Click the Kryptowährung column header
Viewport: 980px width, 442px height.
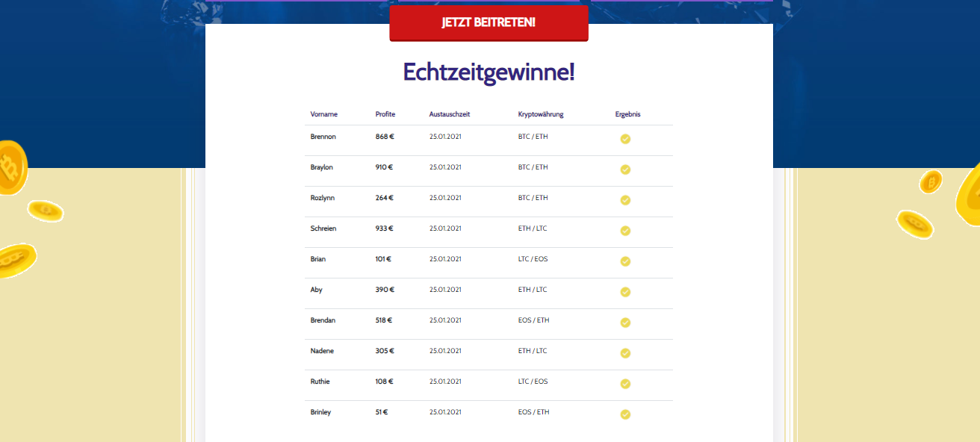click(x=541, y=114)
